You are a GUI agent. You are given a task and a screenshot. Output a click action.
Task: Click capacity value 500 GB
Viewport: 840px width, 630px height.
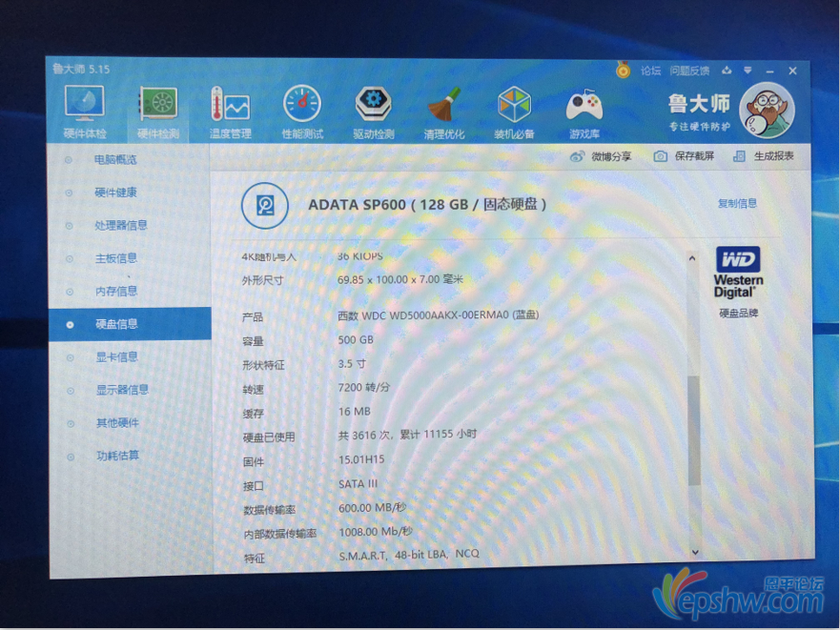[x=356, y=339]
